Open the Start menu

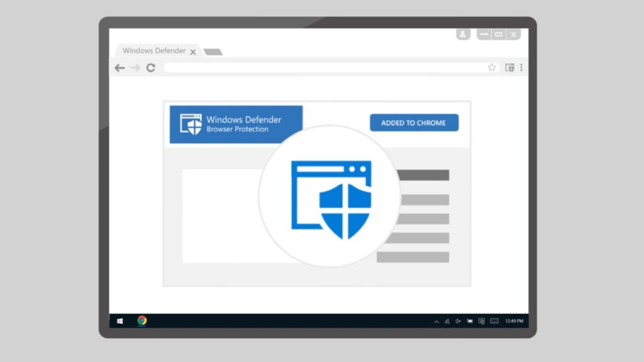tap(119, 321)
